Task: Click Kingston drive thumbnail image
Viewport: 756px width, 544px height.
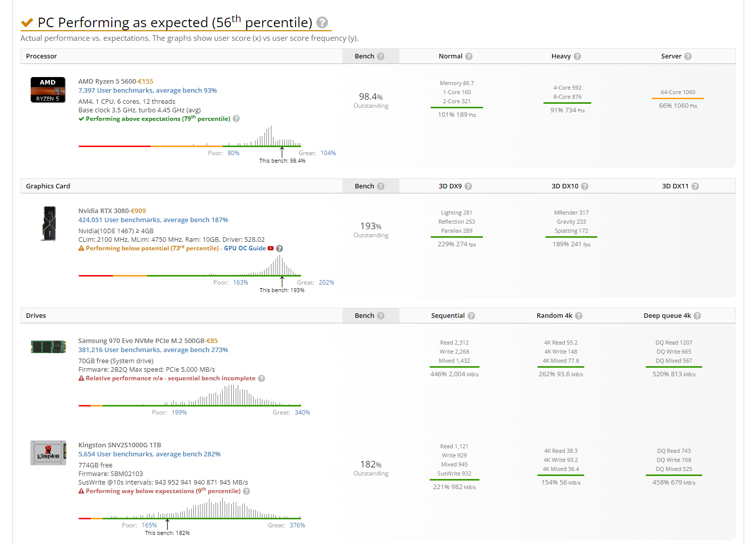Action: 48,453
